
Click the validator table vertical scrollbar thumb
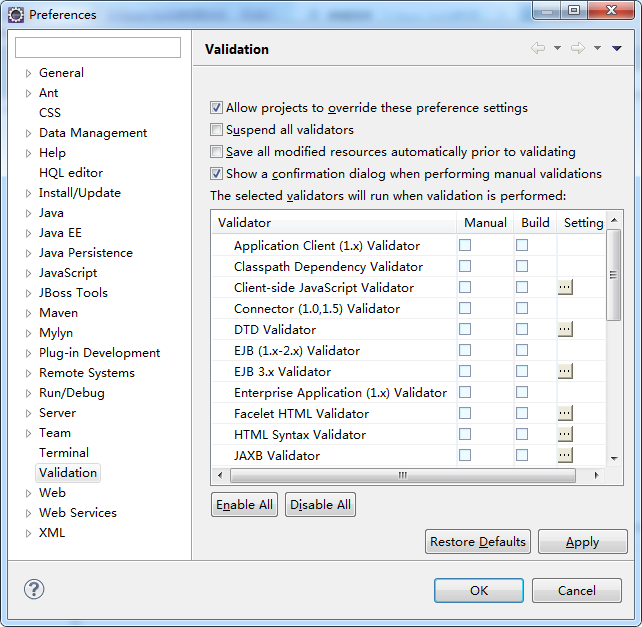(613, 275)
